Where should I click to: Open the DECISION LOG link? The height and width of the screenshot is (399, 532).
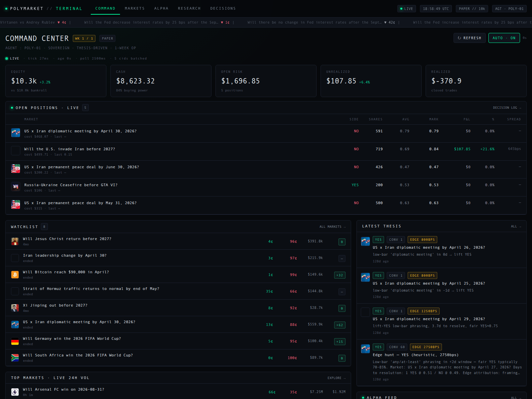(x=507, y=108)
